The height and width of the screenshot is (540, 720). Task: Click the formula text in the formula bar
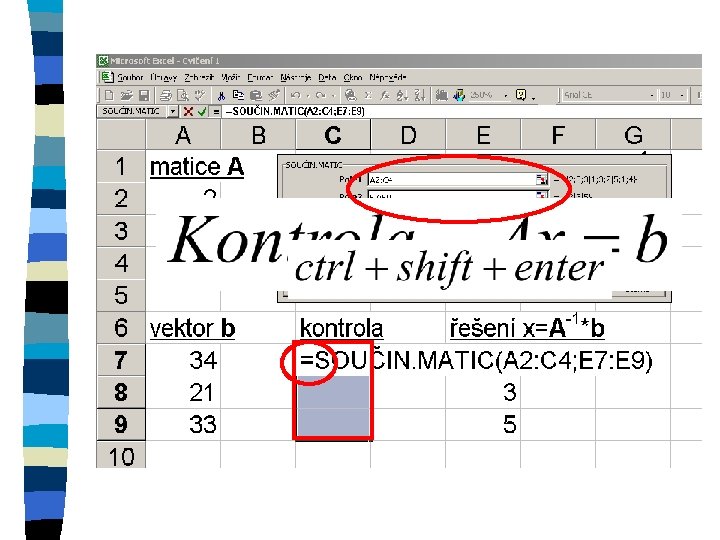(295, 111)
